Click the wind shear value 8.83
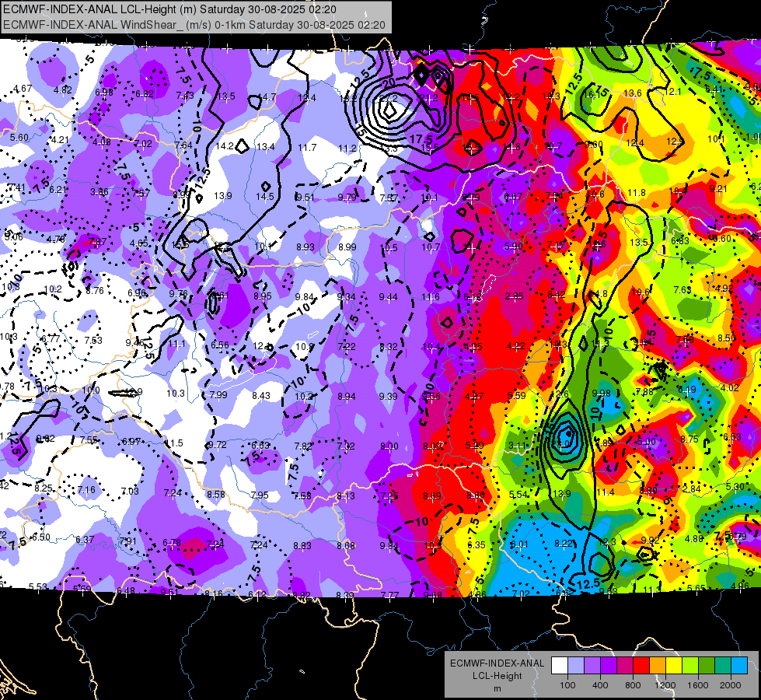Image resolution: width=761 pixels, height=700 pixels. [302, 545]
